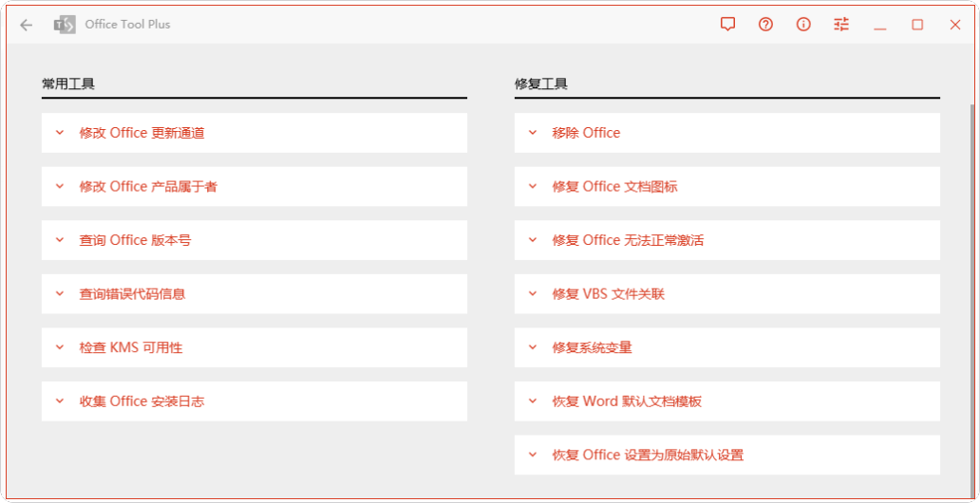Click the 查询 Office 版本号 label
980x503 pixels.
pos(135,240)
